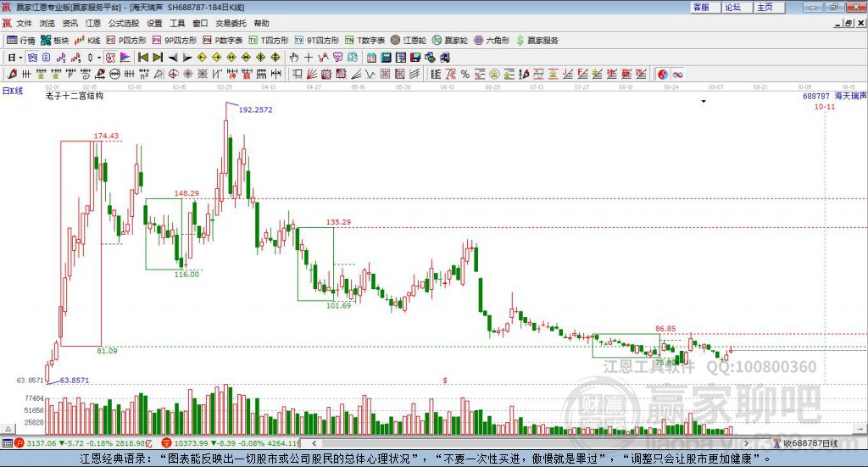Screen dimensions: 868x467
Task: Open the 赢家轮 wheel tool
Action: [450, 41]
